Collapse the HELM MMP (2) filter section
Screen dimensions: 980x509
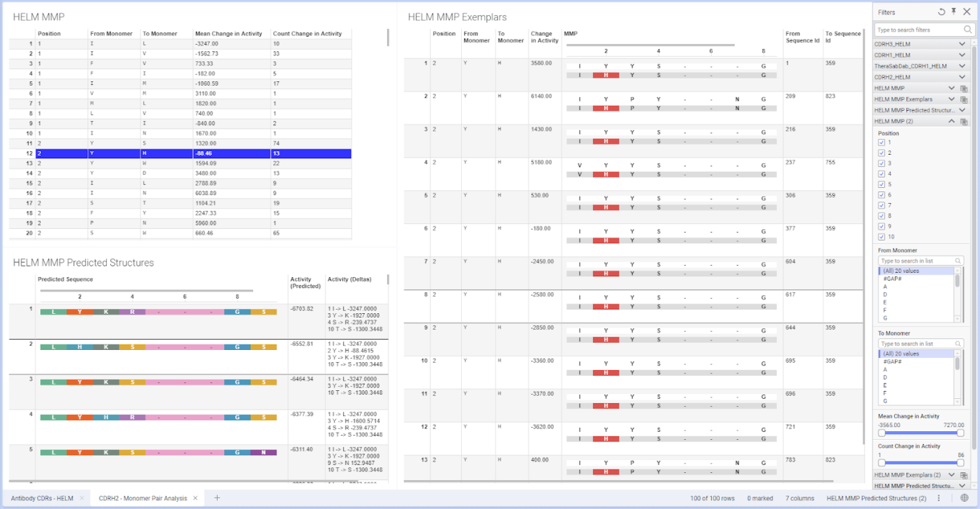pyautogui.click(x=951, y=122)
